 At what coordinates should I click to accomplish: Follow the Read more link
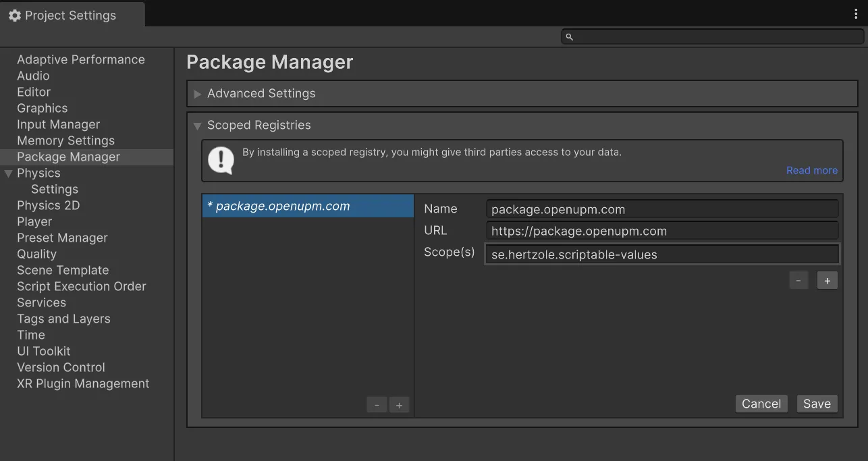(x=811, y=170)
